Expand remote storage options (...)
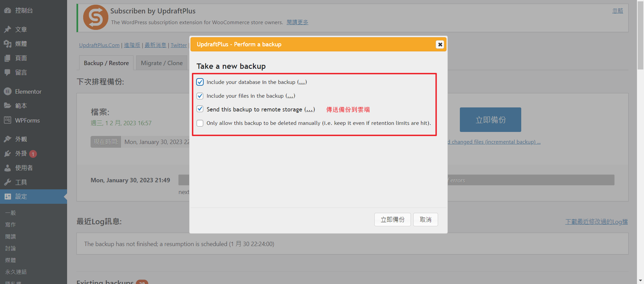The image size is (644, 284). point(310,109)
